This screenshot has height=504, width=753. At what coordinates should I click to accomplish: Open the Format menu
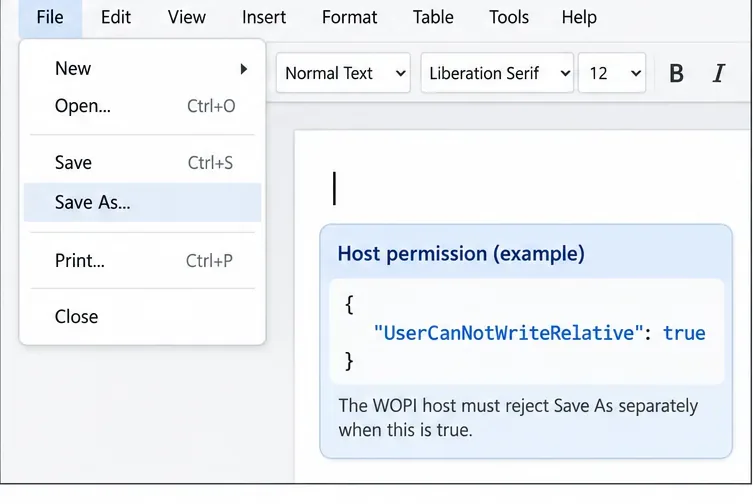pos(349,18)
